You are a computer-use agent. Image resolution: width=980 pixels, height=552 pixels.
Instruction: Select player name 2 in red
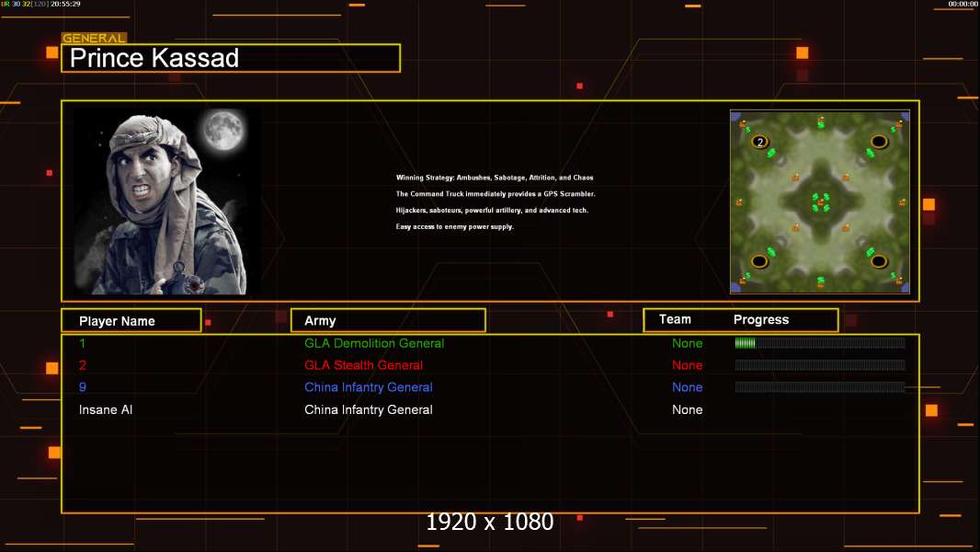pos(82,365)
